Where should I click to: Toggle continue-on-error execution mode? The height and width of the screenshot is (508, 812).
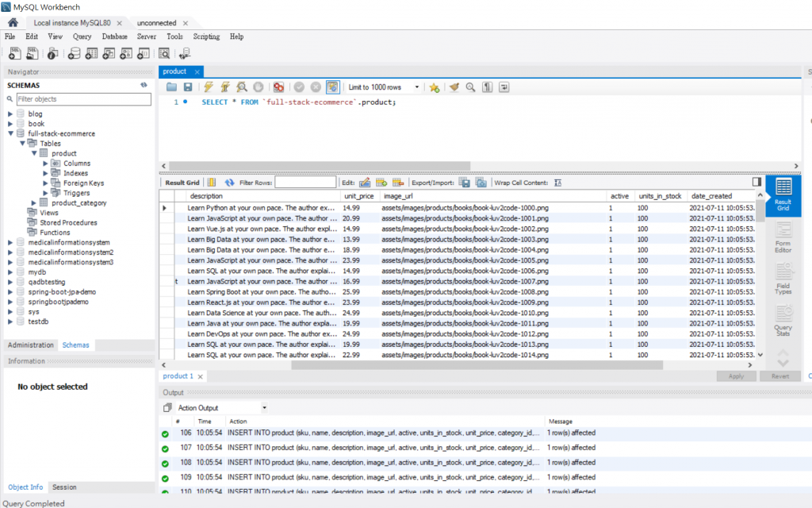click(278, 87)
